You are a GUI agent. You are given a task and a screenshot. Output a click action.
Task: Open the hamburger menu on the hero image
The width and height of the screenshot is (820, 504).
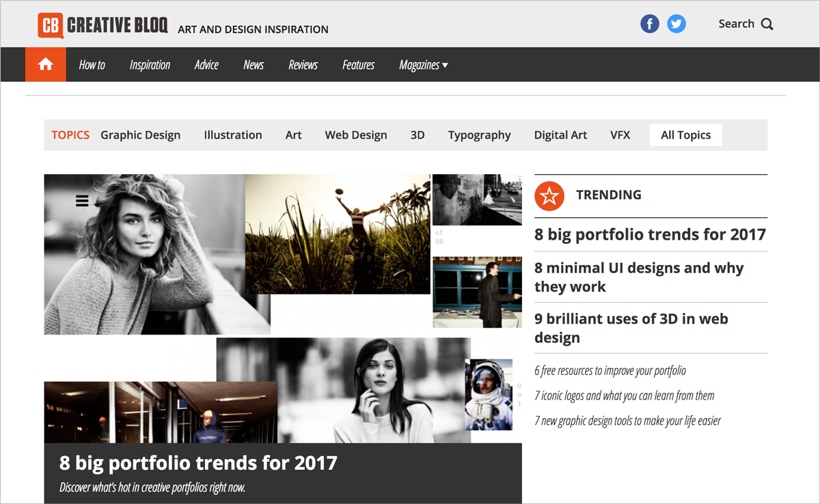pyautogui.click(x=82, y=200)
